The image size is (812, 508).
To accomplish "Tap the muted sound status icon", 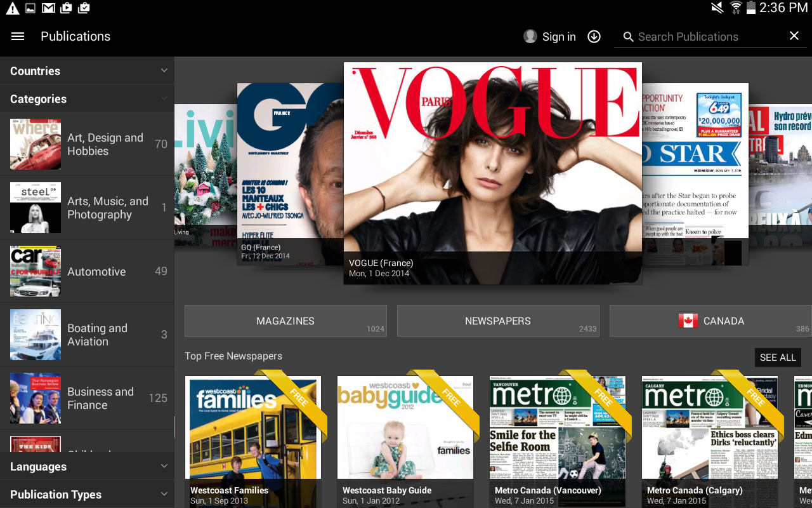I will click(x=717, y=8).
